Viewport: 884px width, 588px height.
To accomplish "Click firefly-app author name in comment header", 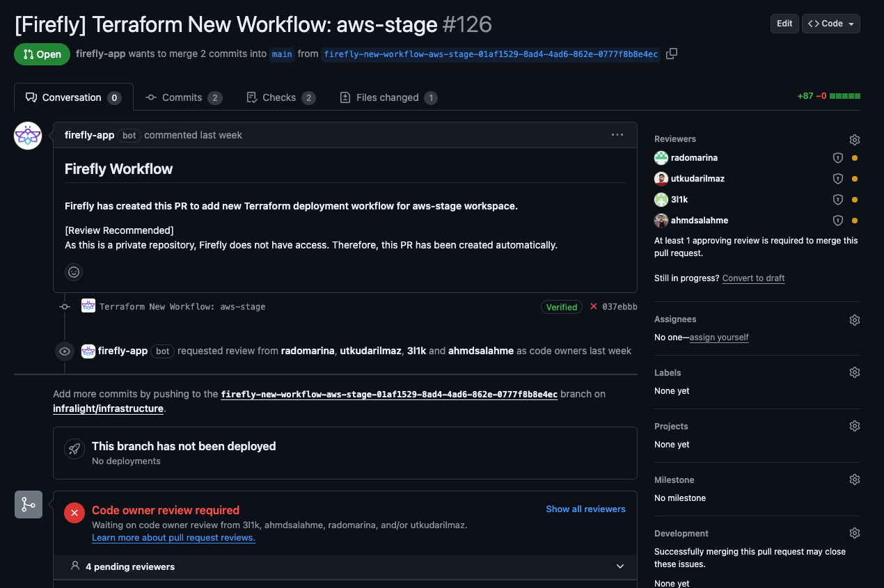I will point(89,135).
